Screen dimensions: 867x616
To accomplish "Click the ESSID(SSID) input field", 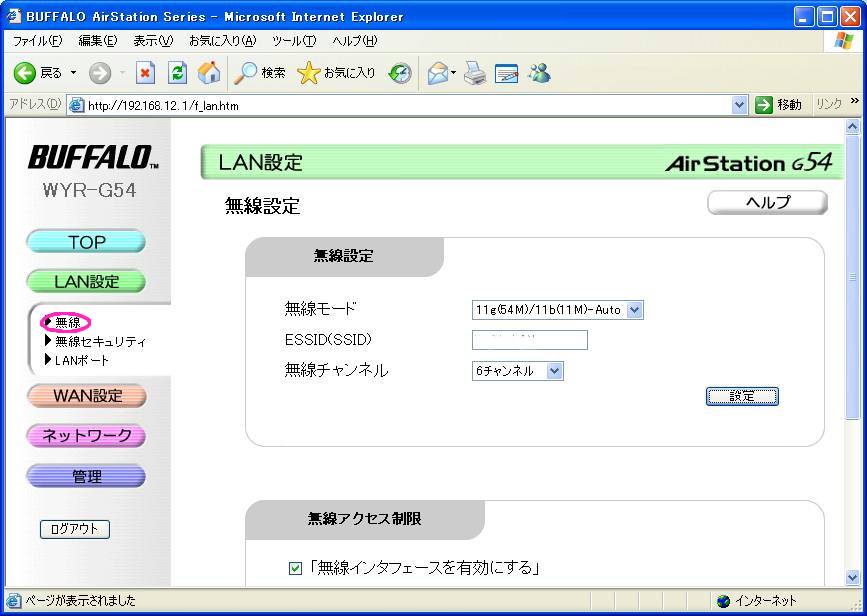I will click(530, 340).
